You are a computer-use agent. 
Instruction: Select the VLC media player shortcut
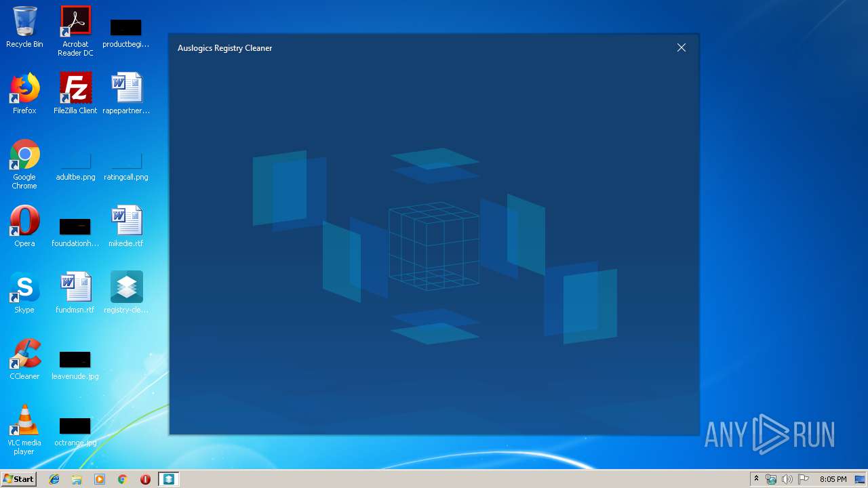coord(24,430)
